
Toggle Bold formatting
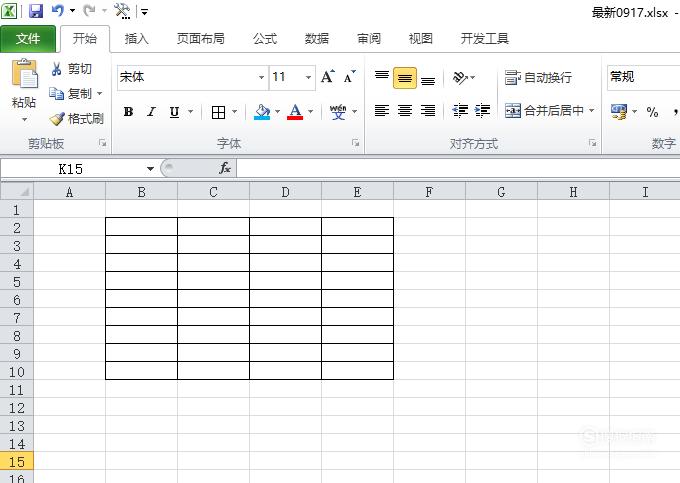tap(128, 112)
